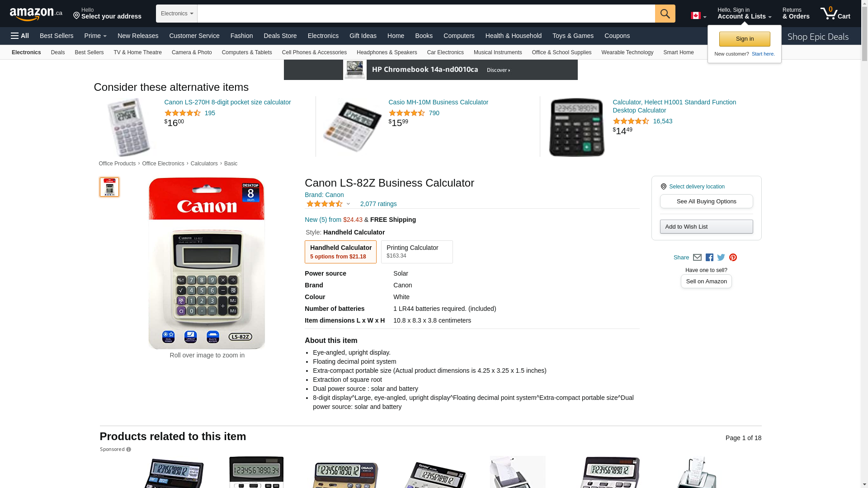Share via Pinterest icon
The width and height of the screenshot is (868, 488).
click(x=733, y=258)
